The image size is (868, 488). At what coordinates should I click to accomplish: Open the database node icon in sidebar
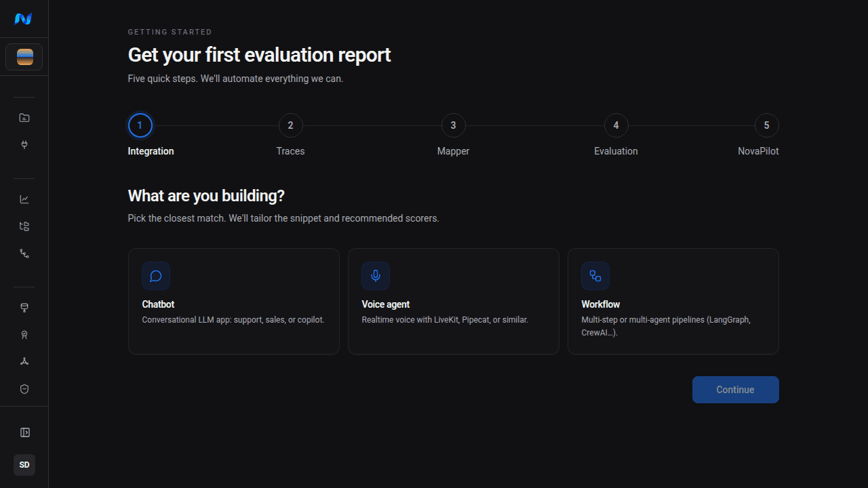point(24,308)
